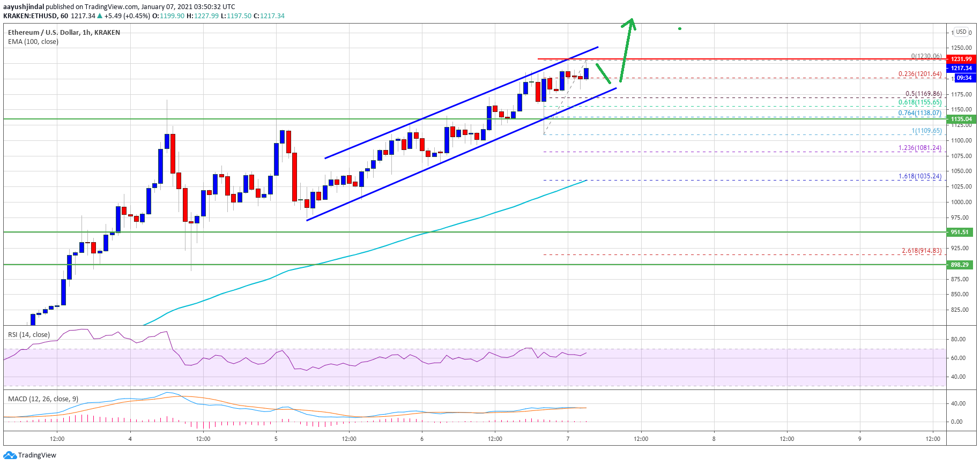980x465 pixels.
Task: Click date label 7 on time axis
Action: coord(568,439)
